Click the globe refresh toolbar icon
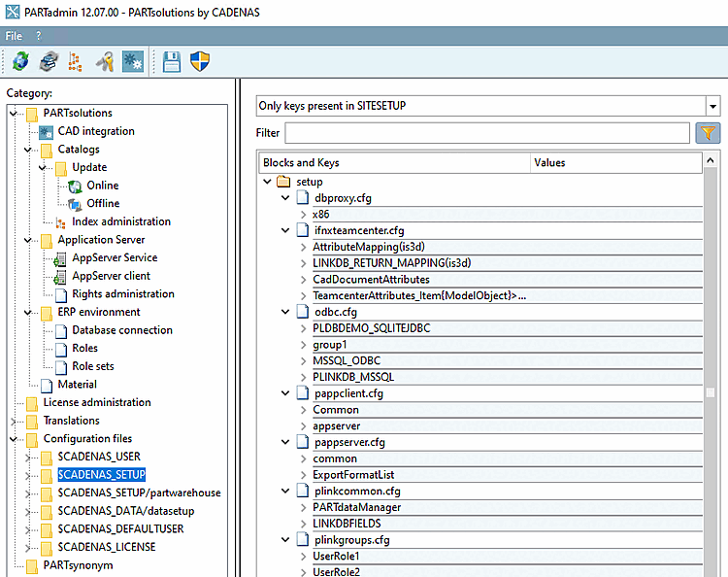The image size is (728, 577). pyautogui.click(x=20, y=62)
